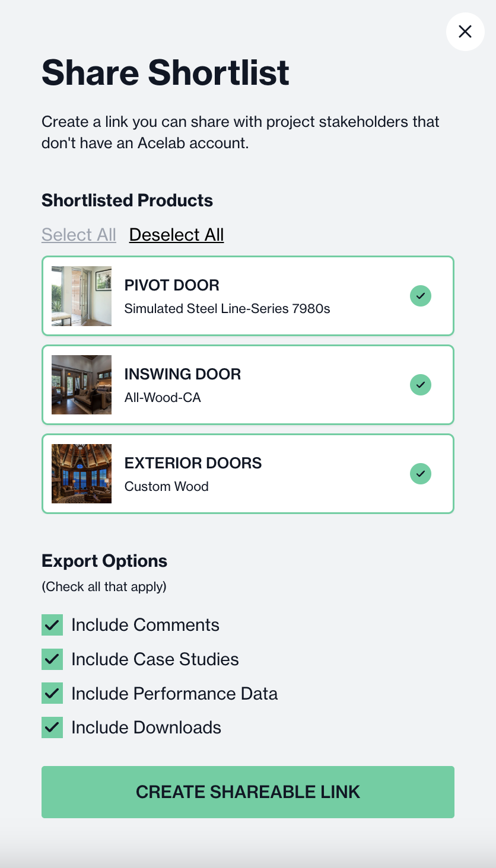
Task: Open the Exterior Doors product thumbnail
Action: click(x=81, y=474)
